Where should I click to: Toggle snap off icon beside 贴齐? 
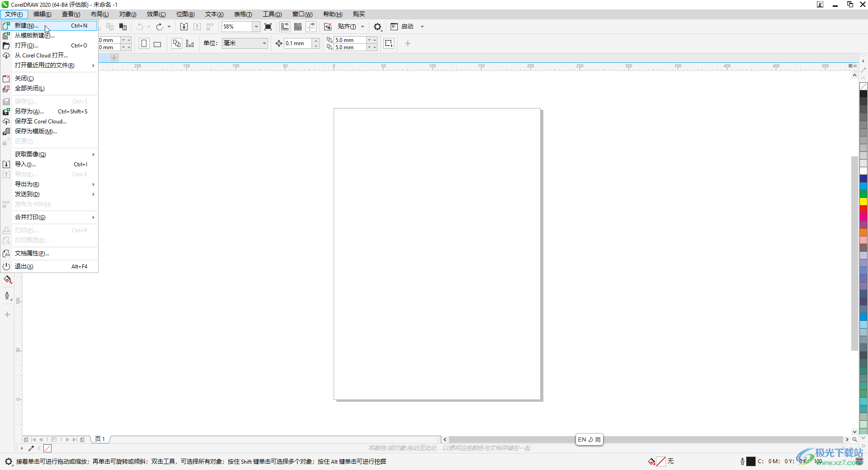tap(328, 27)
